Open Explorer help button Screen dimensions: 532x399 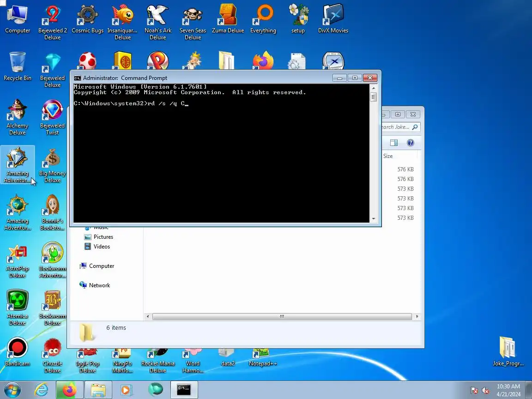coord(410,143)
